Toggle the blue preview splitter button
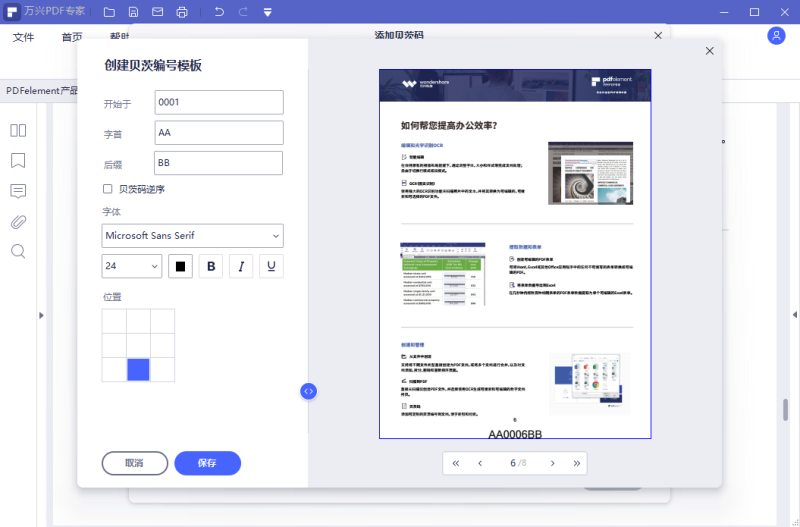800x527 pixels. tap(308, 391)
